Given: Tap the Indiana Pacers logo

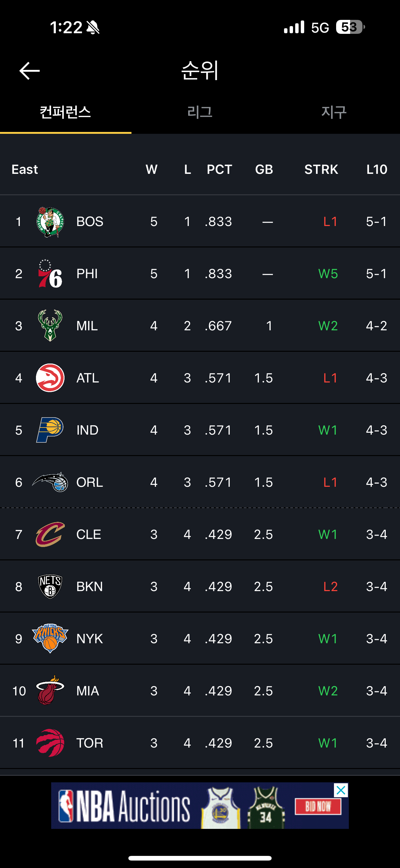Looking at the screenshot, I should click(x=50, y=430).
